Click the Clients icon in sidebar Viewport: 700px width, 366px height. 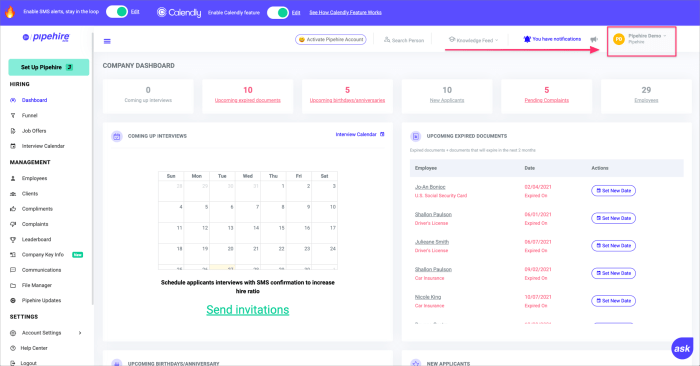(x=13, y=194)
